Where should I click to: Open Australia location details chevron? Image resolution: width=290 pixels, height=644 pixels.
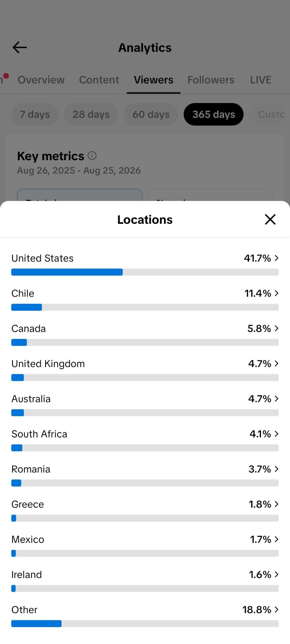(277, 398)
